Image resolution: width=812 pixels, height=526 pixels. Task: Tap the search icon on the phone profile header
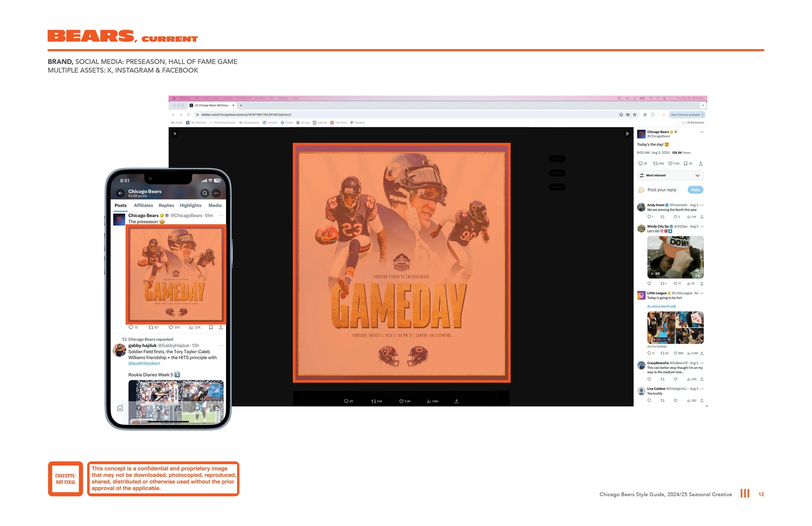(205, 193)
